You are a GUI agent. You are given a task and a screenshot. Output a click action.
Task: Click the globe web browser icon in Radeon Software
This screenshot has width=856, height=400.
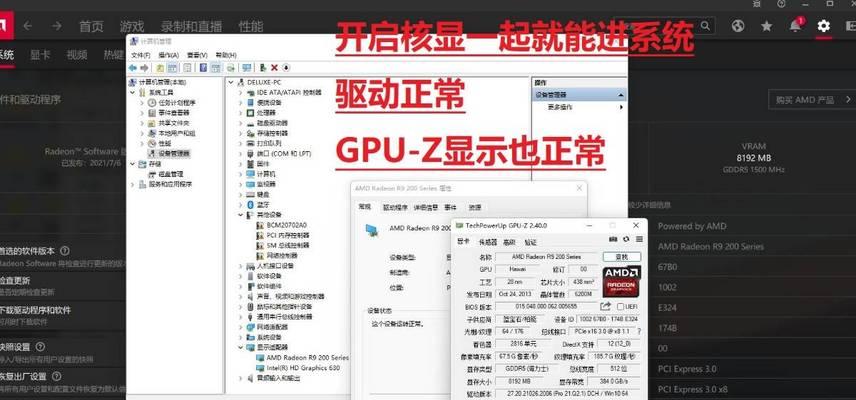tap(738, 26)
